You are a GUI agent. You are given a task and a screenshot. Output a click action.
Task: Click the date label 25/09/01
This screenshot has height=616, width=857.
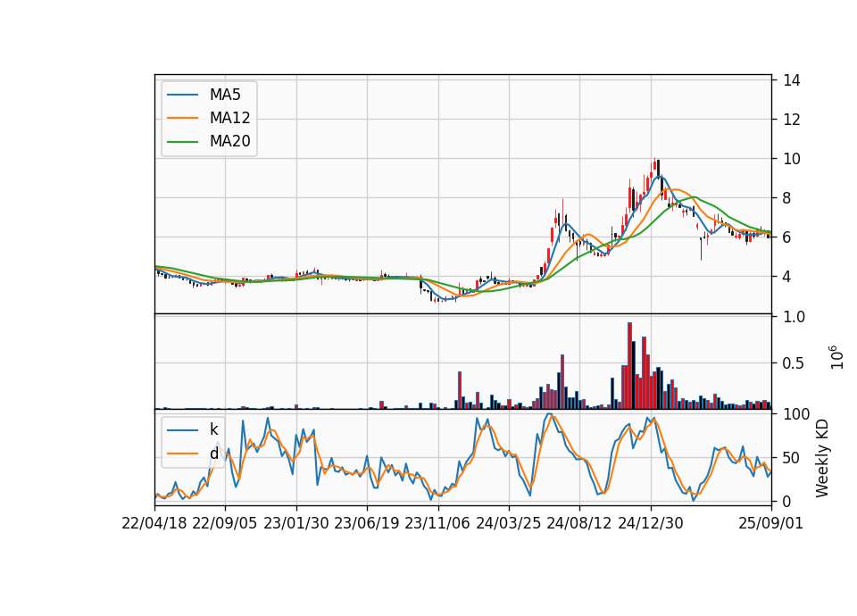pos(770,523)
